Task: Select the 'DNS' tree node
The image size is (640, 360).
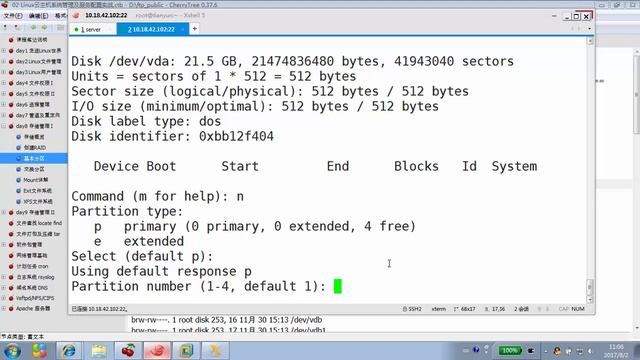Action: coord(32,288)
